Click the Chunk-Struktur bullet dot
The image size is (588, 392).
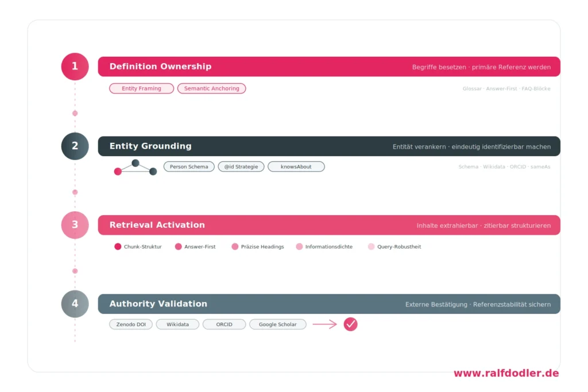click(x=118, y=246)
